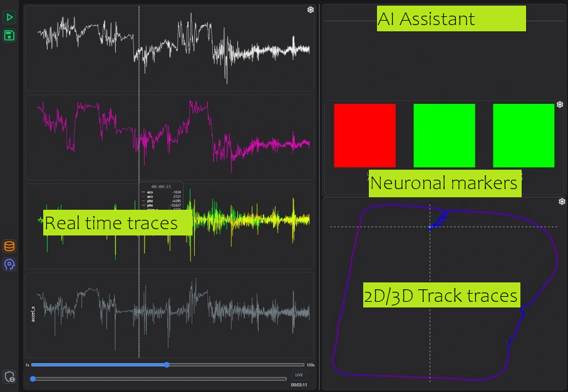Click the shield icon at sidebar bottom

coord(9,376)
